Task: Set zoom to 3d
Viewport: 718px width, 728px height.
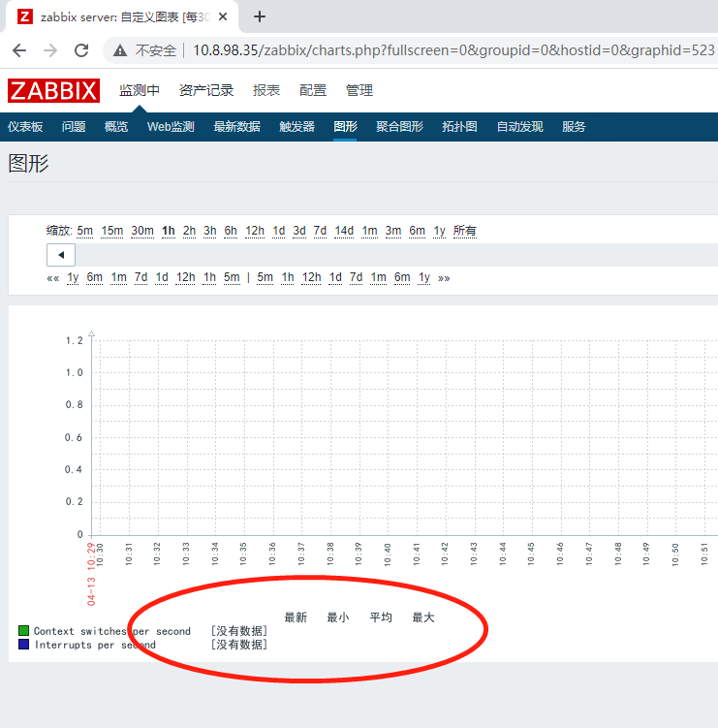Action: (x=299, y=231)
